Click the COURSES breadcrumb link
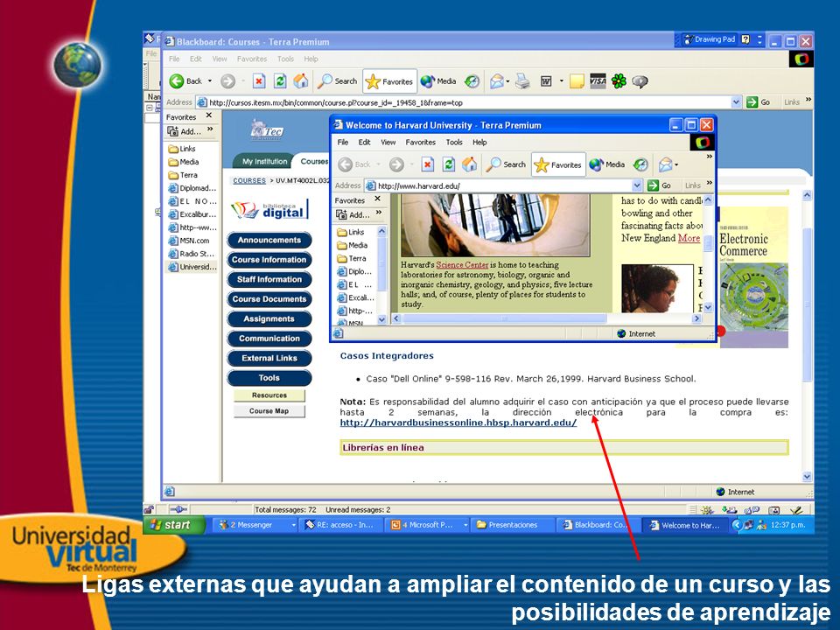The image size is (840, 630). 249,180
